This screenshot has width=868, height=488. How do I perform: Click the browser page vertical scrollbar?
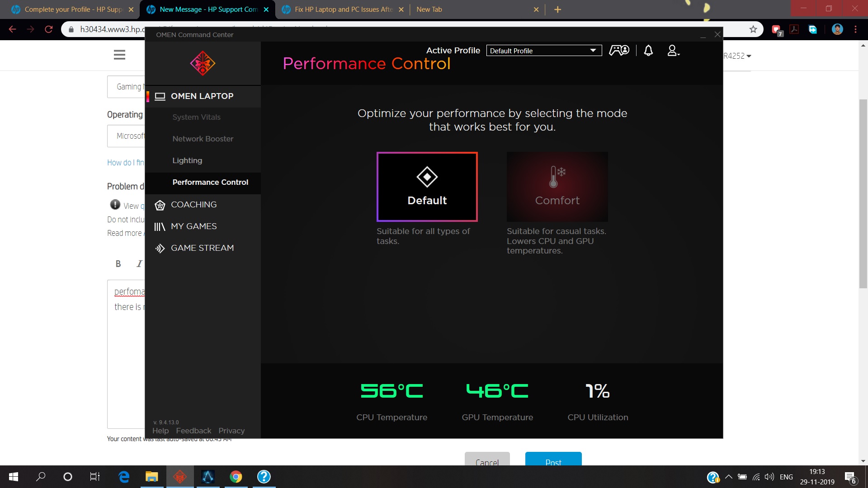(863, 193)
